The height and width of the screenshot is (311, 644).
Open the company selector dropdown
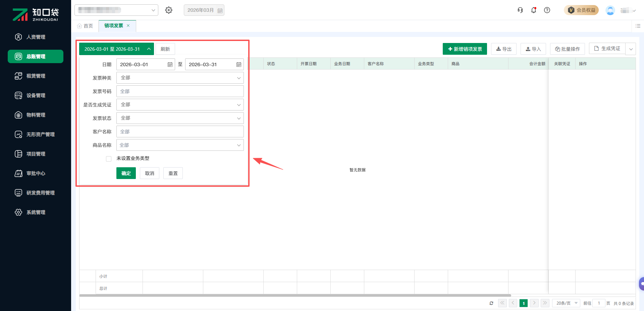coord(116,10)
